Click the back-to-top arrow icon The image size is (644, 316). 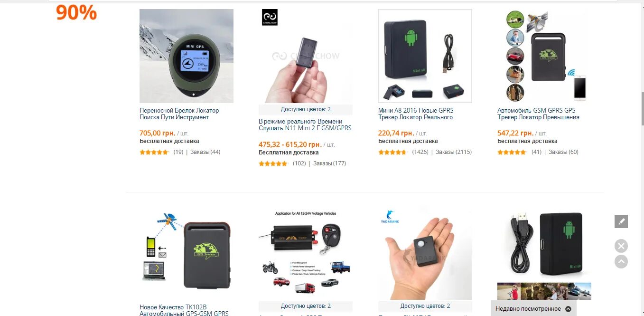(621, 261)
